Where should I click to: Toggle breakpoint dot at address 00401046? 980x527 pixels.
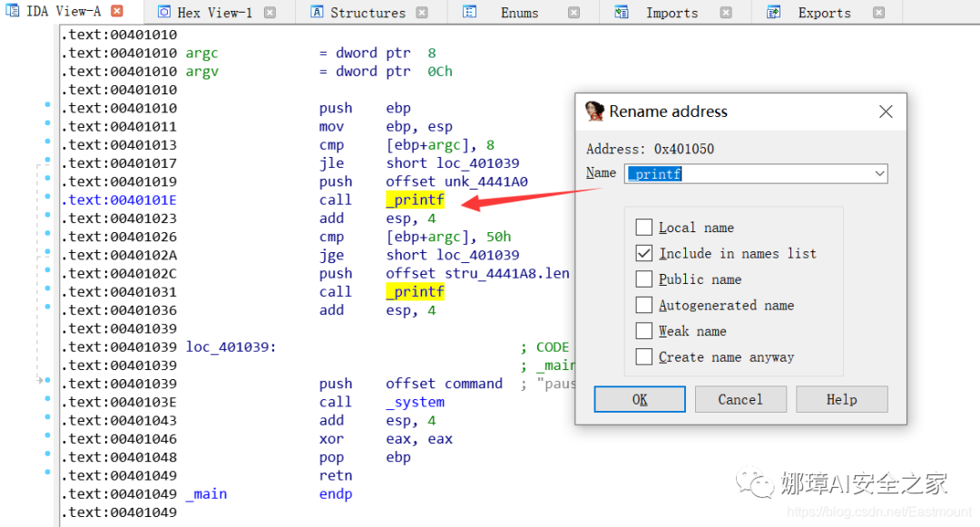[x=47, y=435]
